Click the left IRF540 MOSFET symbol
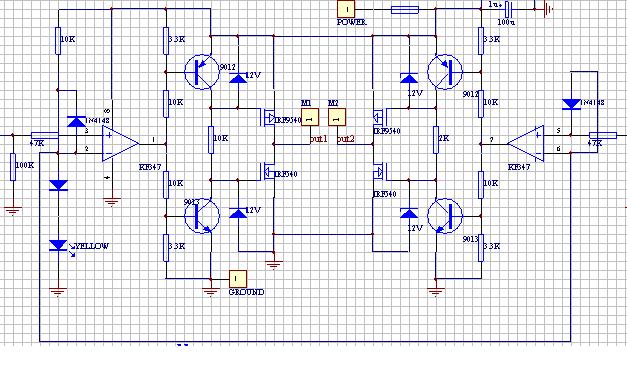Image resolution: width=627 pixels, height=384 pixels. tap(268, 172)
